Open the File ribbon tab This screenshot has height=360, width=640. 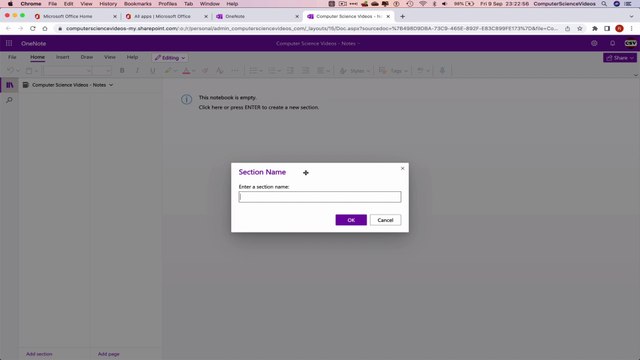pos(12,57)
